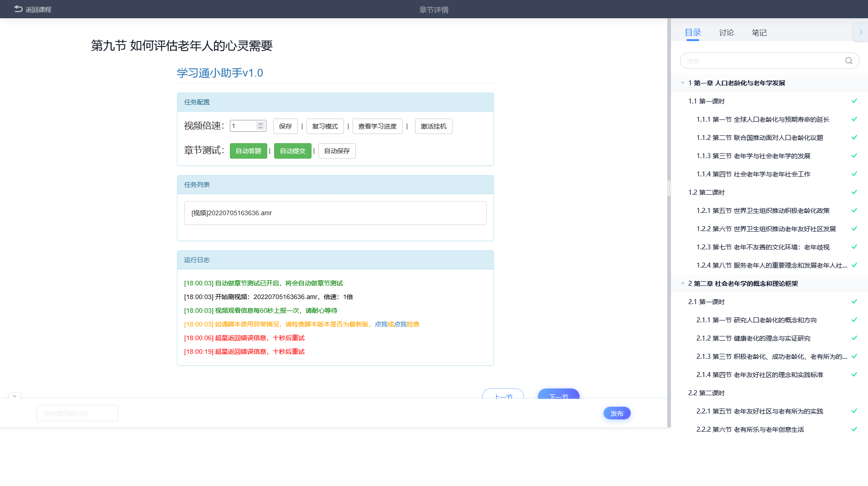Click the search magnifier in the catalog panel

pos(848,60)
